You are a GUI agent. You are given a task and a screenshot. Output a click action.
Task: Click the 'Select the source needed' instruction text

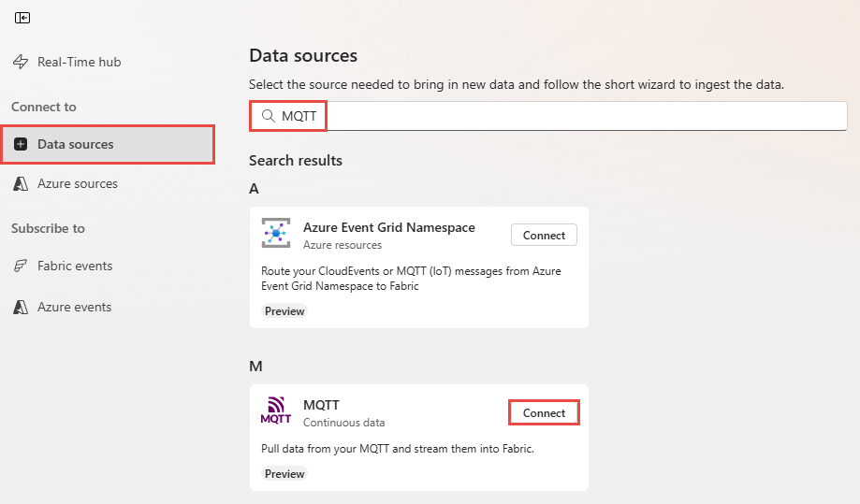click(517, 84)
